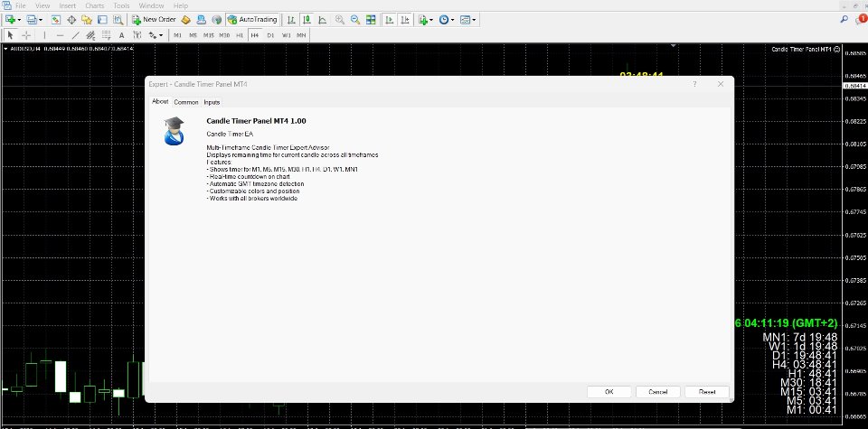Open the Templates icon
The image size is (868, 429).
465,19
